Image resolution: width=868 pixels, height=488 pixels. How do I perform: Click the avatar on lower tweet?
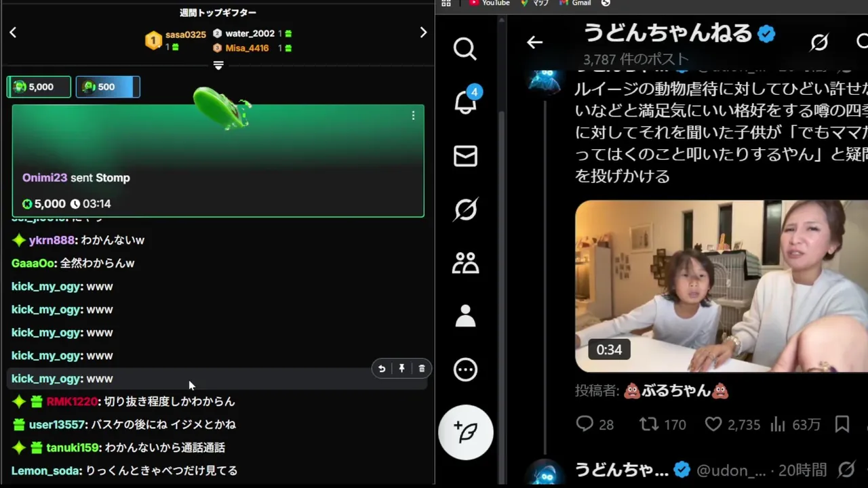coord(545,473)
